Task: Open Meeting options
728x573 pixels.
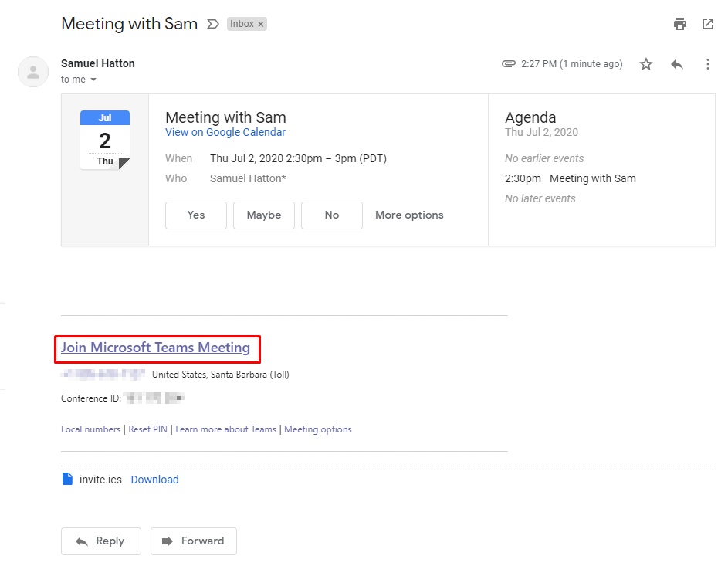Action: click(x=317, y=429)
